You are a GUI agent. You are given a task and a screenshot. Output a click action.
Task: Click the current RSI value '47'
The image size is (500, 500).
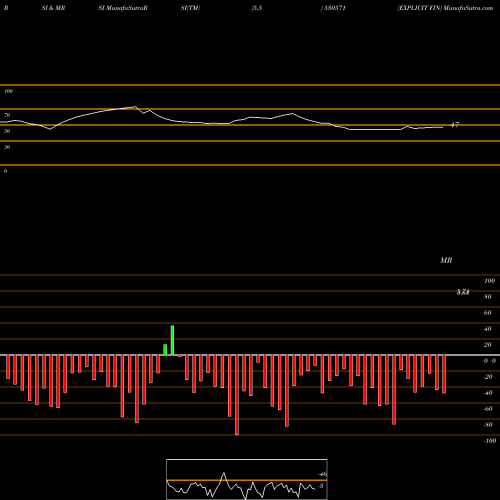pyautogui.click(x=455, y=125)
